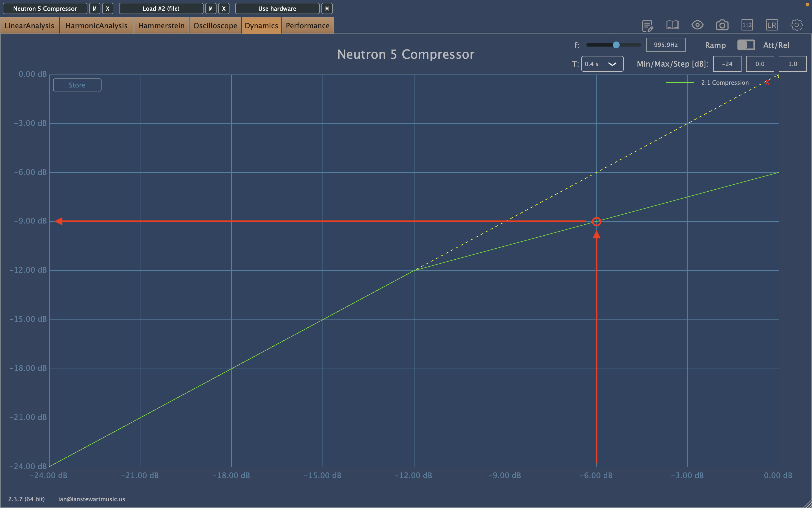Expand the T: 0.4 s dropdown
812x508 pixels.
tap(602, 64)
